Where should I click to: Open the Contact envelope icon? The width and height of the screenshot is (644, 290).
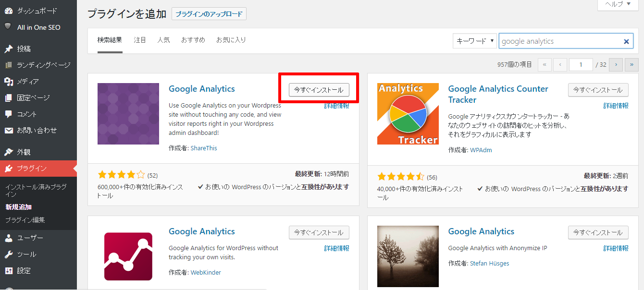(x=8, y=131)
